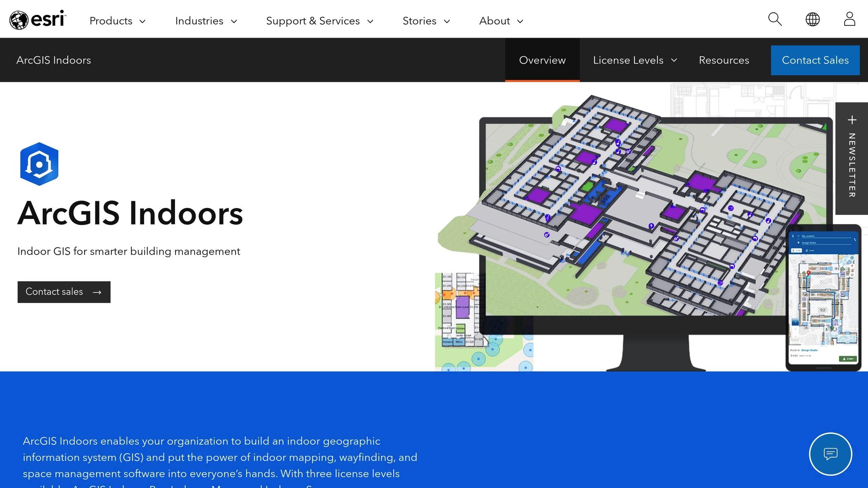Click the esri logo

click(x=37, y=19)
